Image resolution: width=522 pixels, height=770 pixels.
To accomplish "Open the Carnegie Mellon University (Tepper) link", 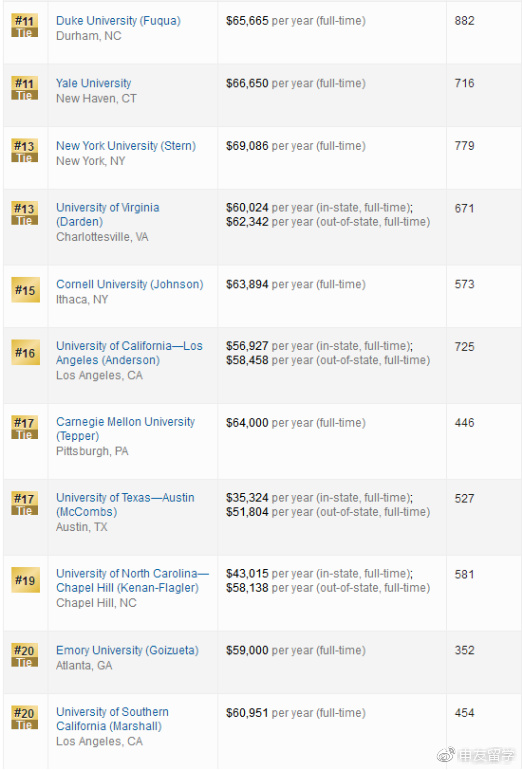I will pyautogui.click(x=125, y=429).
